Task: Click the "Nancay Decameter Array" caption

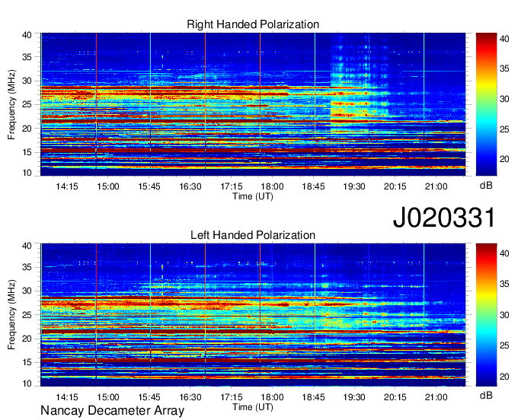Action: [112, 411]
